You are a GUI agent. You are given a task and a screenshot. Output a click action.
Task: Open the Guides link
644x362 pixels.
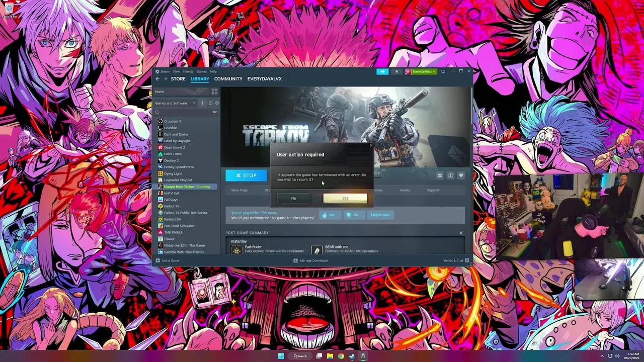(405, 191)
